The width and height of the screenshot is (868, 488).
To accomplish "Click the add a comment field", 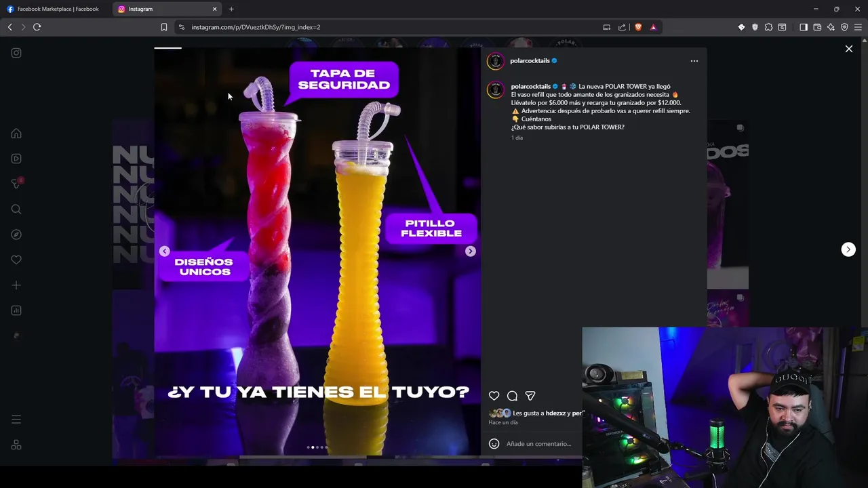I will point(540,444).
